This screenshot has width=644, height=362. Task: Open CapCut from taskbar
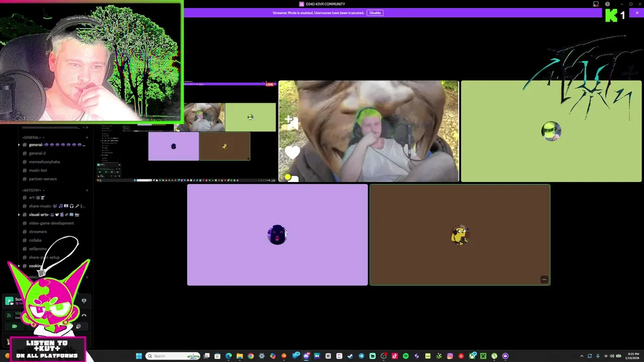[x=328, y=356]
